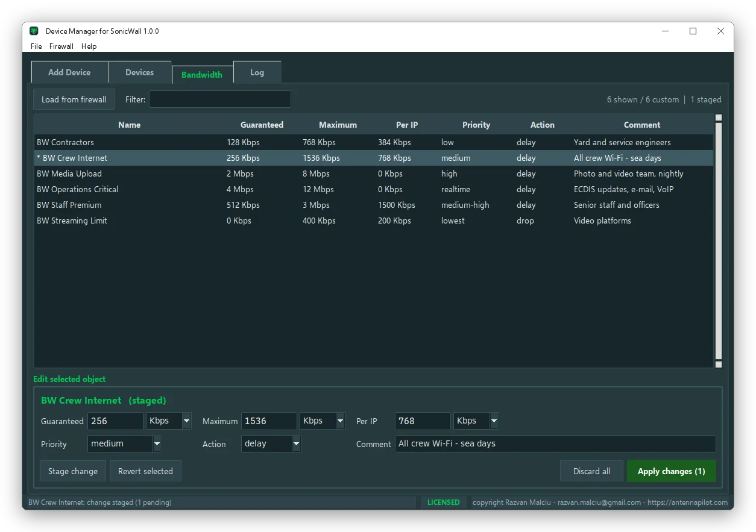Switch to the Log tab
This screenshot has width=756, height=532.
click(257, 72)
